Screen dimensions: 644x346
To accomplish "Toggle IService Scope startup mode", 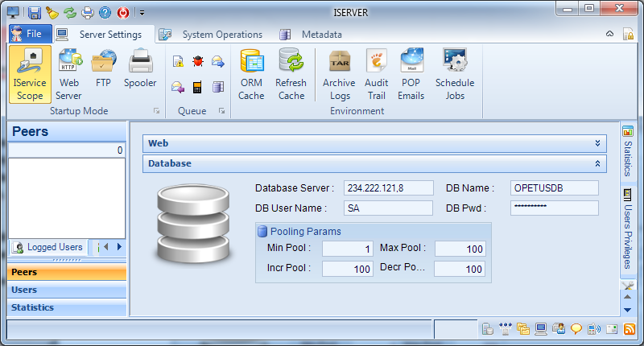I will pos(30,74).
